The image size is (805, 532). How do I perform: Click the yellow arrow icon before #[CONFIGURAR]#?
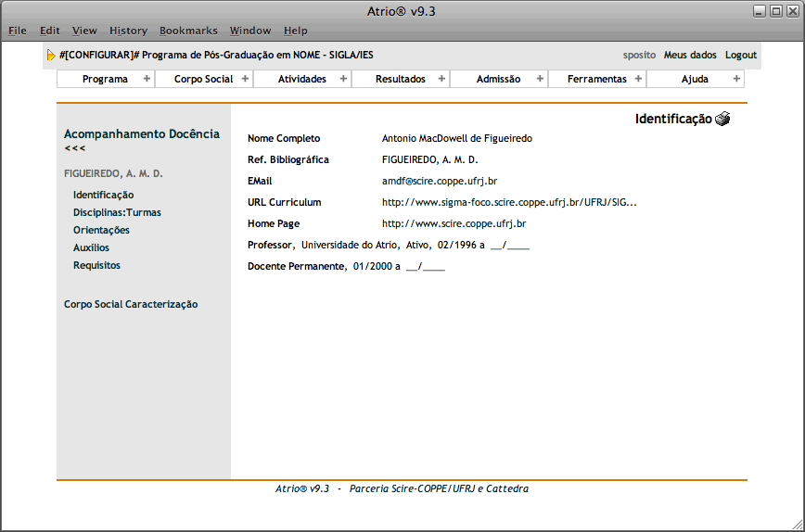click(51, 56)
